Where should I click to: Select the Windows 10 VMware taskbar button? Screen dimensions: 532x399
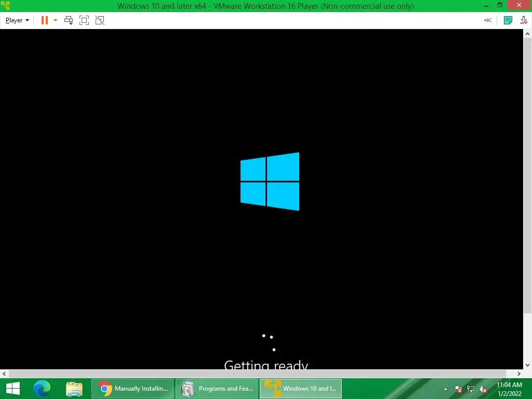click(x=301, y=389)
